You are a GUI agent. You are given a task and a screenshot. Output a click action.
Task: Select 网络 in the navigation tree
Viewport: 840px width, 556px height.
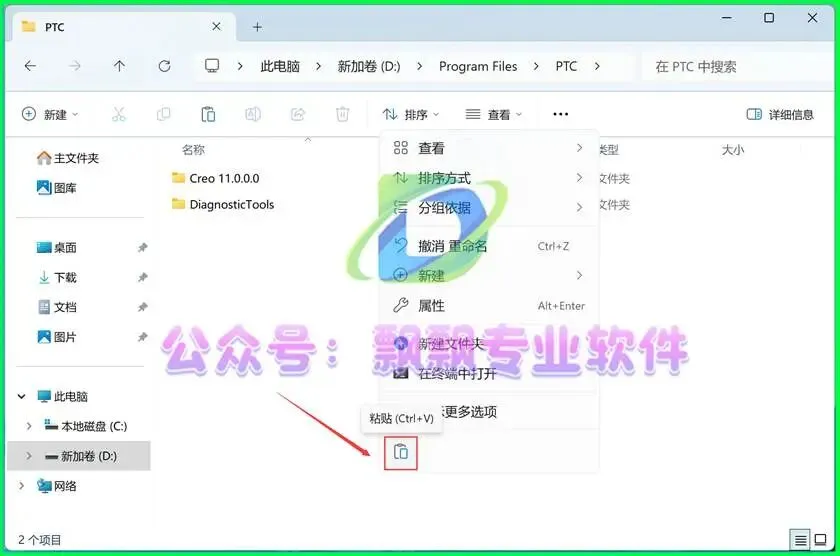[x=57, y=486]
